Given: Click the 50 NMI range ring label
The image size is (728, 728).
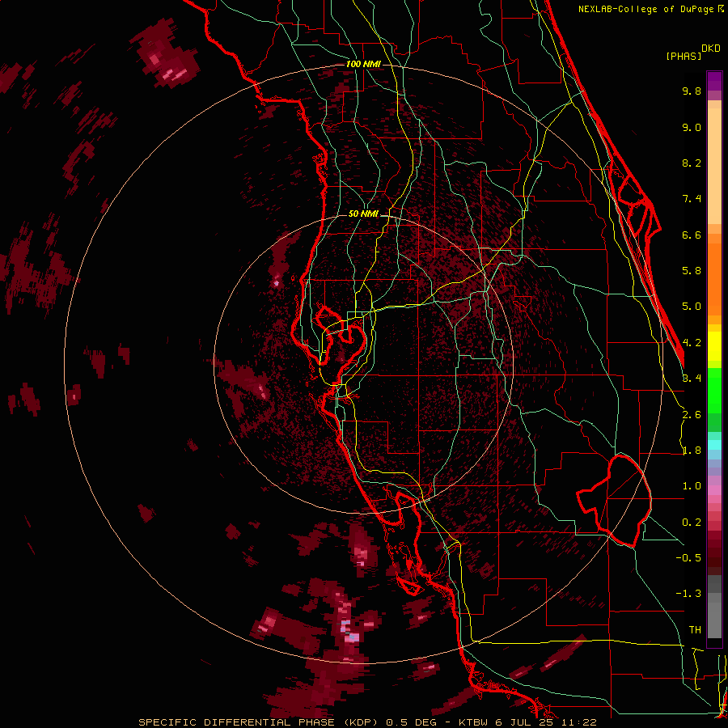Looking at the screenshot, I should coord(363,214).
